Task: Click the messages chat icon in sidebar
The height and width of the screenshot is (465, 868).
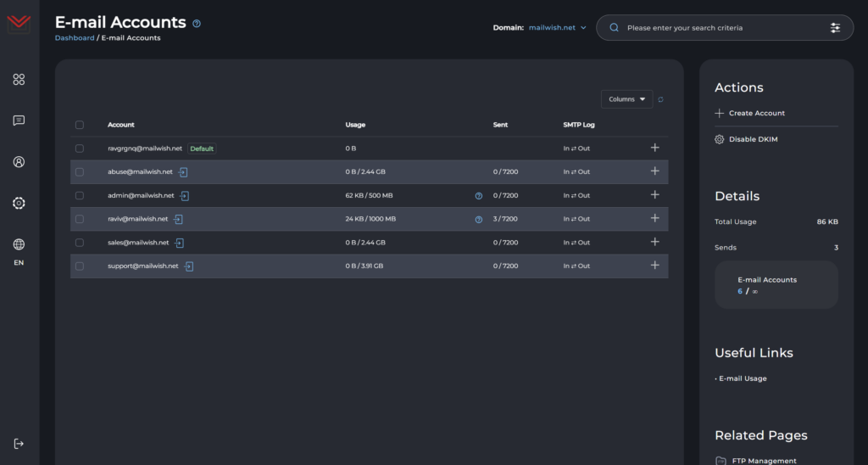Action: point(19,120)
